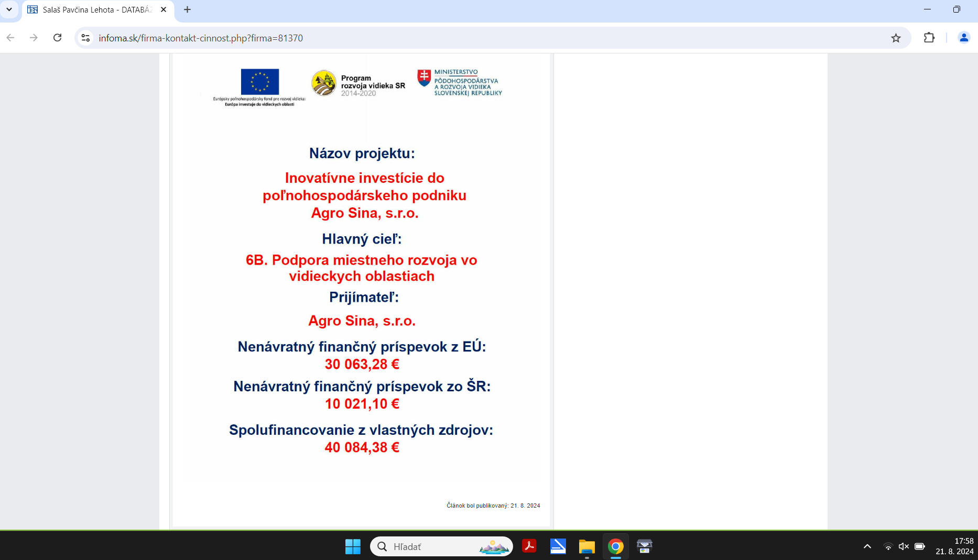Screen dimensions: 978x560
Task: Select the Salaš Pavčina Lehota tab
Action: [98, 10]
